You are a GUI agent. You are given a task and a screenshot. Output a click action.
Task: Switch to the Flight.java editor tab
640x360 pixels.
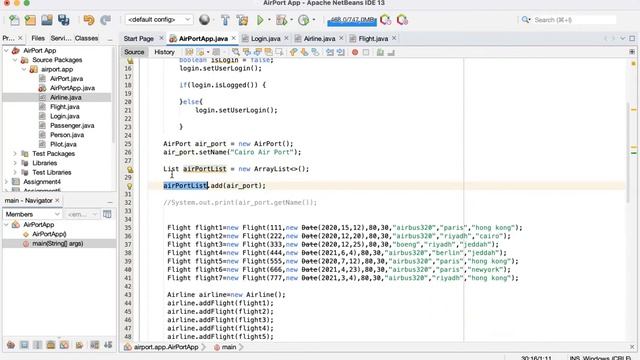[x=373, y=38]
